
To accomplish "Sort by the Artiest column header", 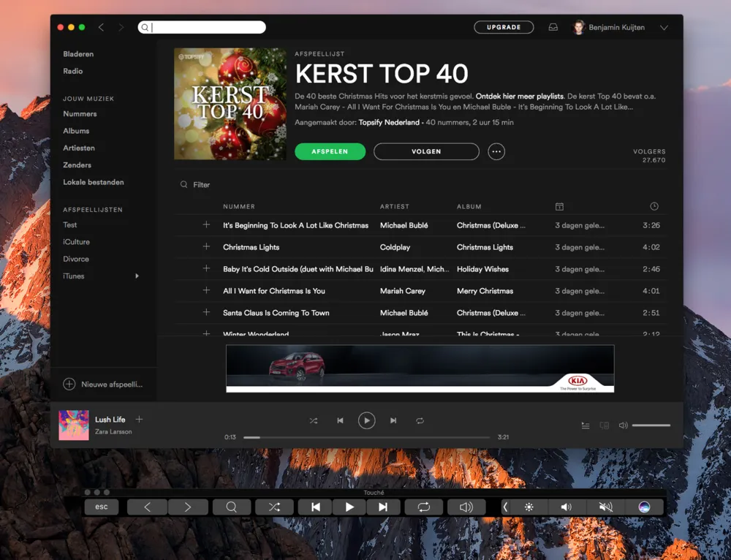I will coord(395,207).
